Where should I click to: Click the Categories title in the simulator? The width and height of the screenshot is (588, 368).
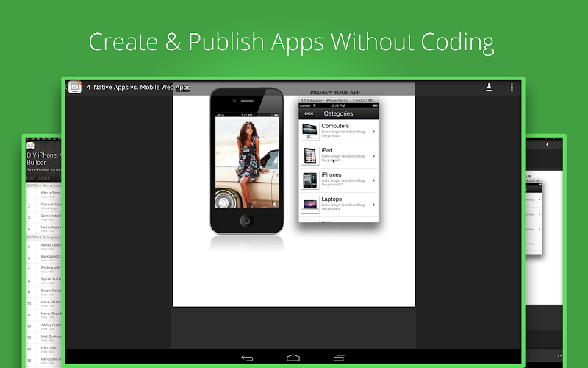(x=338, y=113)
